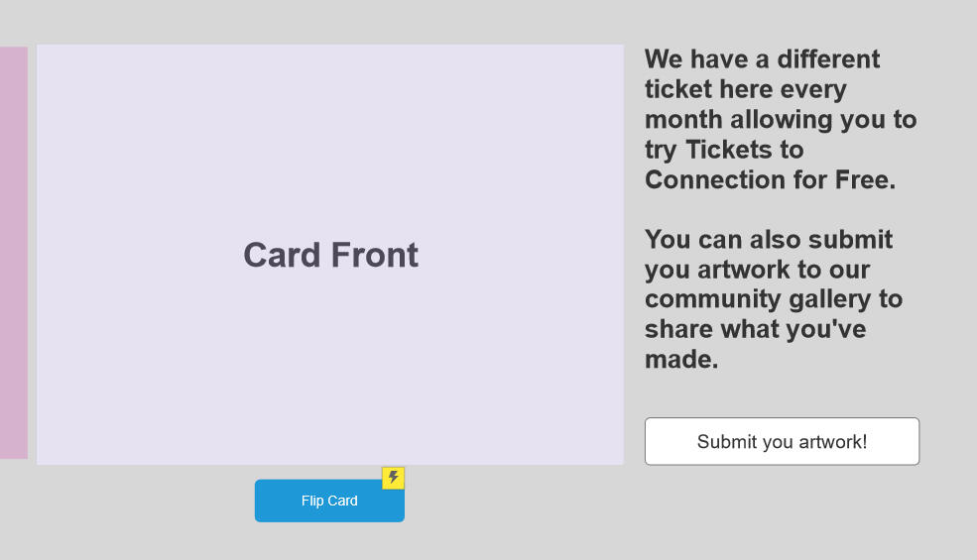Click the Card Front heading text

(x=330, y=255)
